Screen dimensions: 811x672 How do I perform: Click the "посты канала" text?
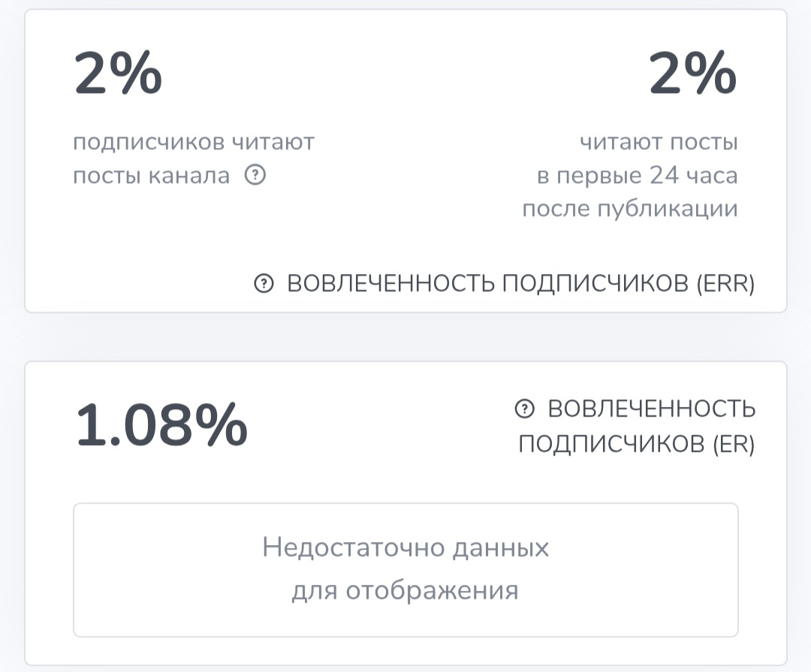151,176
